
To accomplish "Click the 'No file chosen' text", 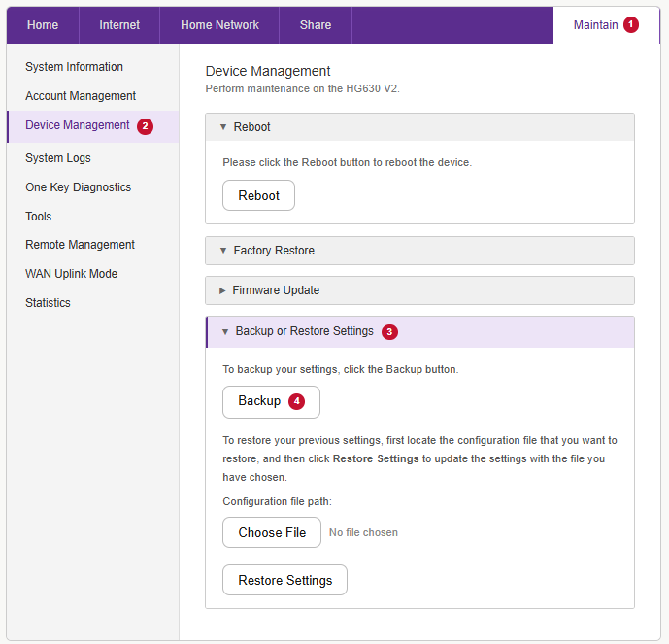I will (363, 532).
